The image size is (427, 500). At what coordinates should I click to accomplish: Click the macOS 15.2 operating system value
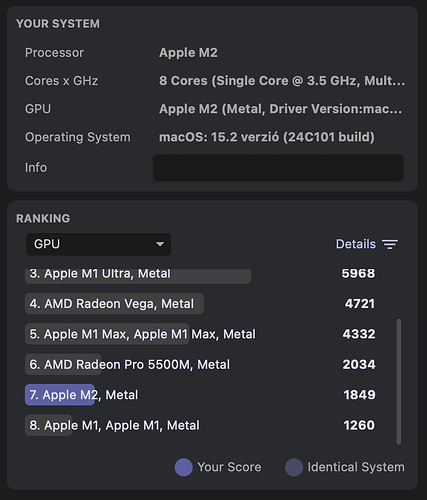pos(267,137)
